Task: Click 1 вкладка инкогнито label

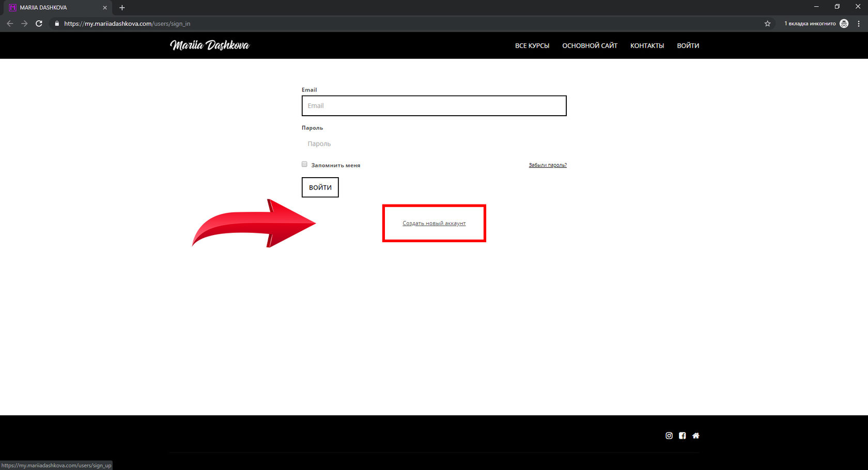Action: click(x=810, y=24)
